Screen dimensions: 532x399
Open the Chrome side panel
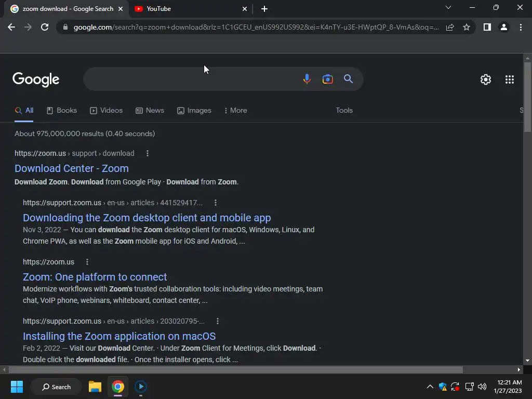tap(487, 27)
